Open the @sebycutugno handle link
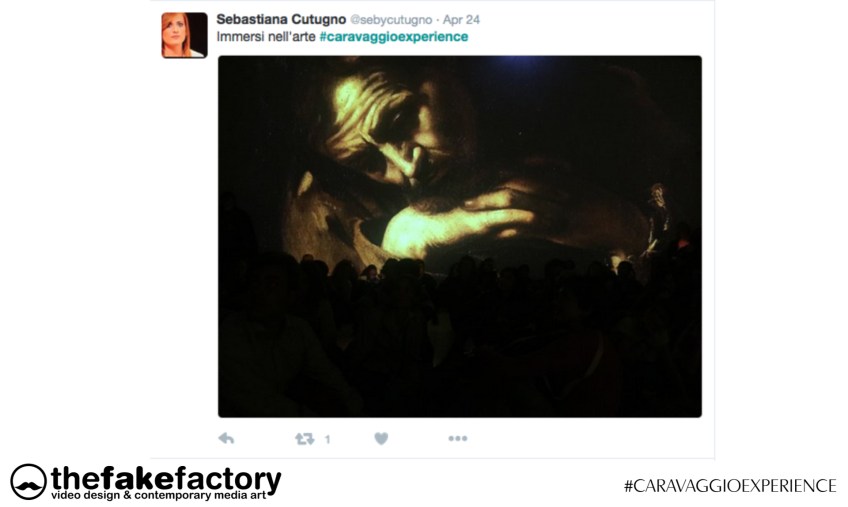 (391, 20)
